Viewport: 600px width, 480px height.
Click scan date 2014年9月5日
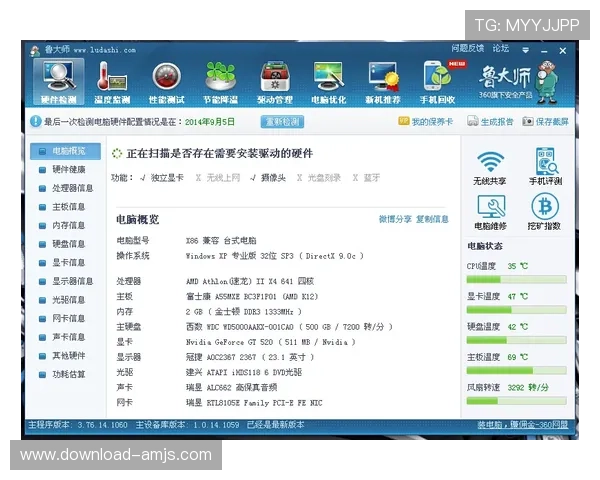pos(210,122)
